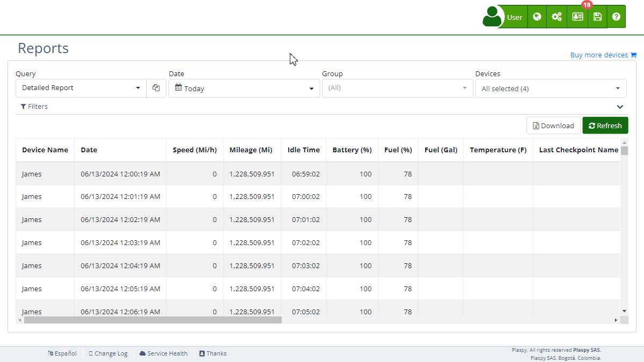Open the Change Log link
The height and width of the screenshot is (362, 644).
pos(108,353)
